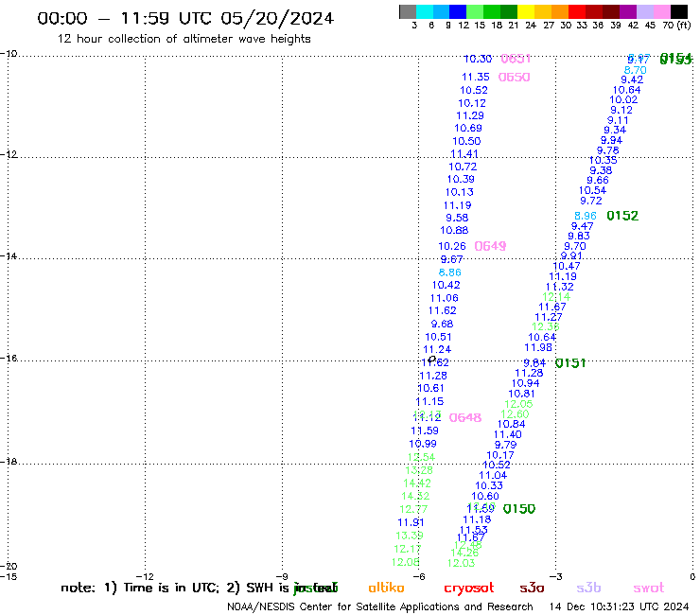Click the green value 13.39
This screenshot has height=615, width=700.
pos(410,536)
